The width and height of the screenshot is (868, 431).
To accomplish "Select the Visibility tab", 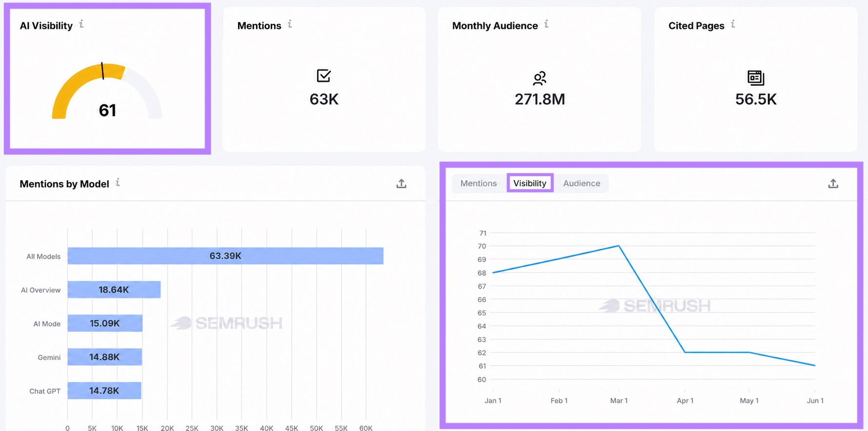I will click(x=530, y=183).
